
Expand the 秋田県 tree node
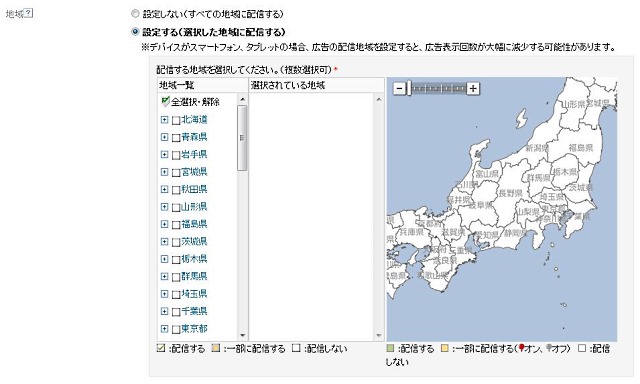(164, 189)
